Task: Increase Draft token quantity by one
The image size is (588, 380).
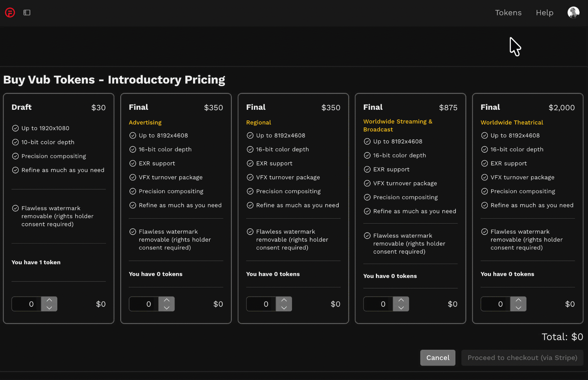Action: [49, 300]
